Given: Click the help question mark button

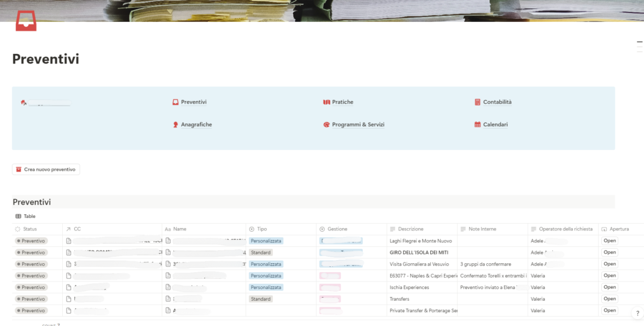Looking at the screenshot, I should (638, 313).
